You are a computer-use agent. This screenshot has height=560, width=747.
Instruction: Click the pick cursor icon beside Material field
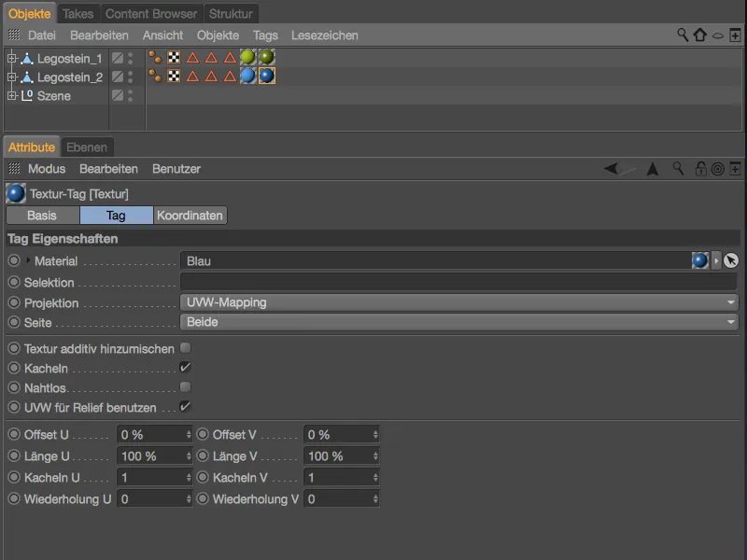pyautogui.click(x=731, y=260)
